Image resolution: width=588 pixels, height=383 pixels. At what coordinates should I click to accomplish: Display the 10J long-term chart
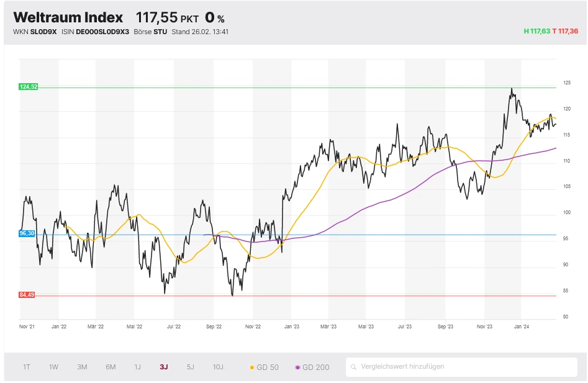218,367
